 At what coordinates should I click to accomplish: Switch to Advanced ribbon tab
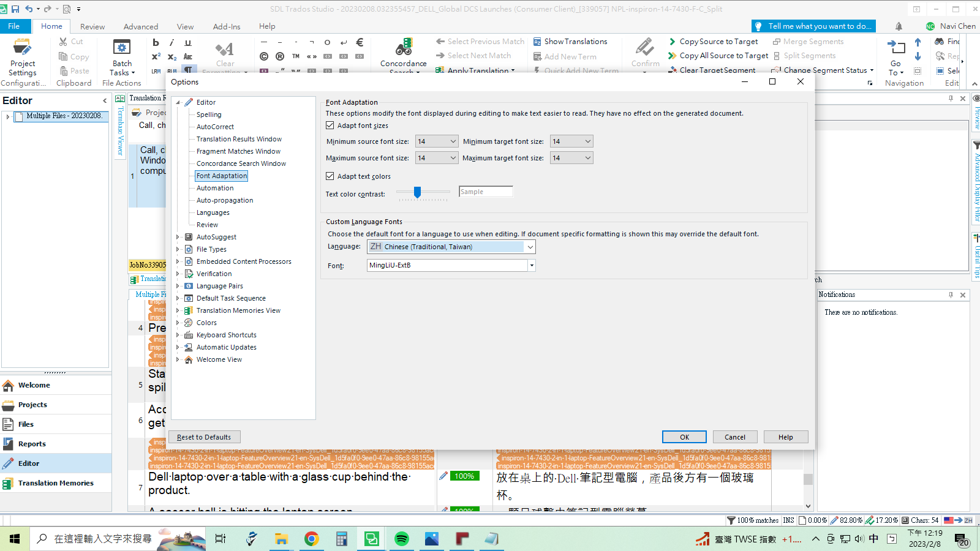[x=141, y=26]
